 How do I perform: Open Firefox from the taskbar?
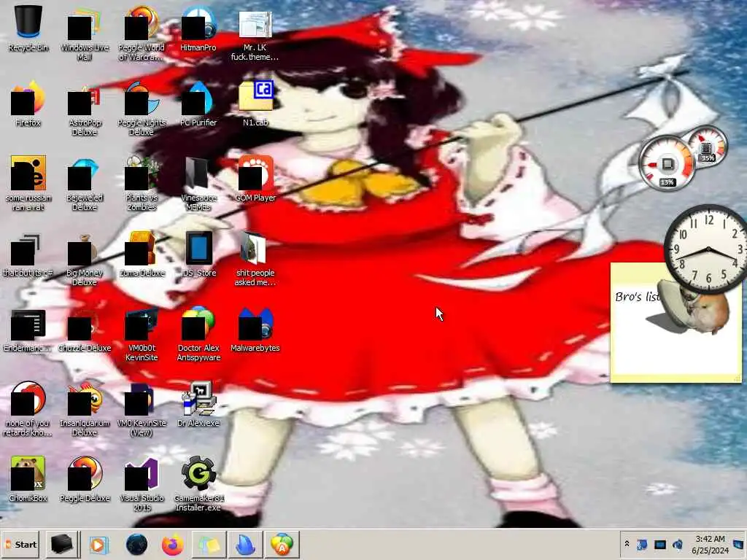172,545
